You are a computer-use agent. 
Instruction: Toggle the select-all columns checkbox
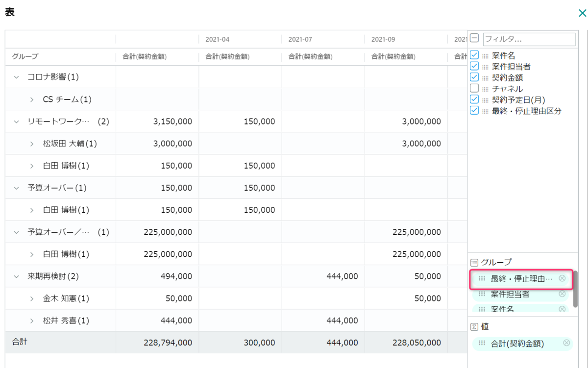[474, 38]
